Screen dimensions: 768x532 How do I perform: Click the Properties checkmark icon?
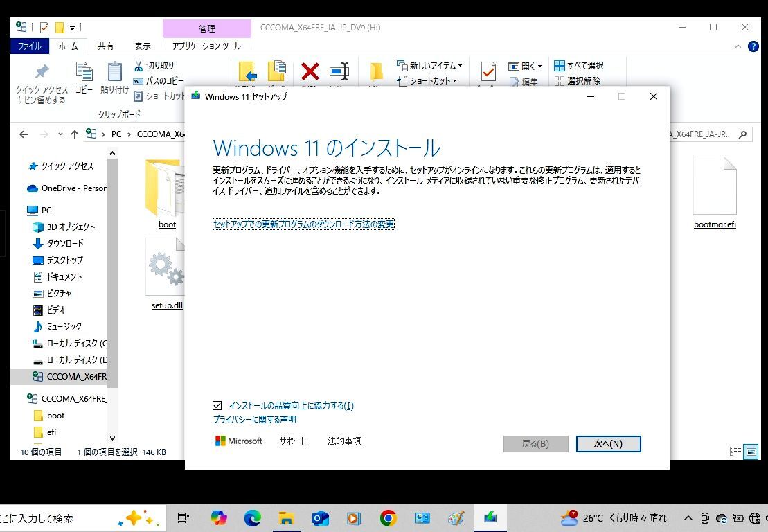[x=488, y=72]
